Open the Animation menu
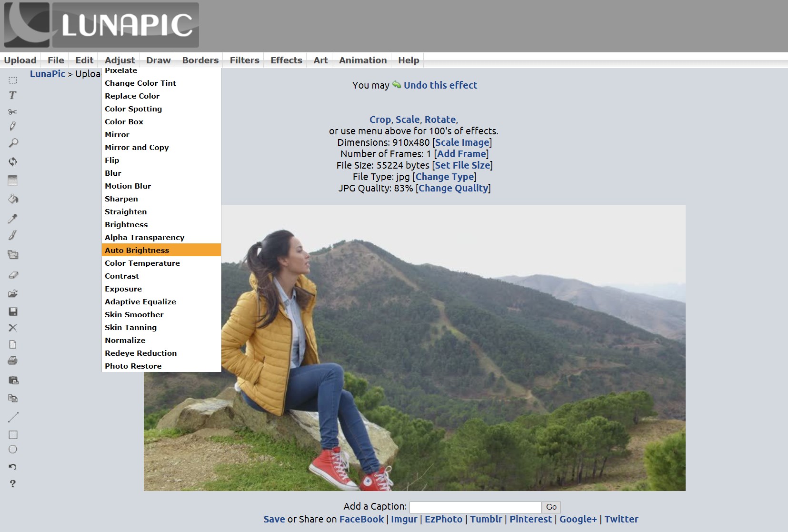The width and height of the screenshot is (788, 532). 362,60
